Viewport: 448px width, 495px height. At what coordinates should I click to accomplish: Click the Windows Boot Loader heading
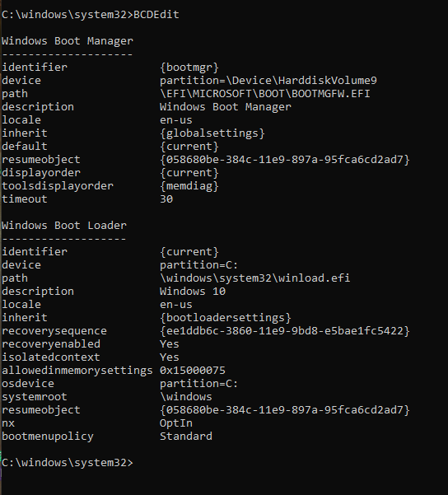coord(64,226)
